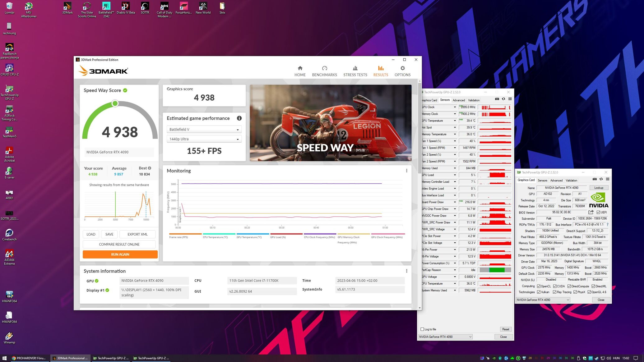Viewport: 644px width, 362px height.
Task: Switch to Validation tab in GPU-Z Graphics Card window
Action: (571, 181)
